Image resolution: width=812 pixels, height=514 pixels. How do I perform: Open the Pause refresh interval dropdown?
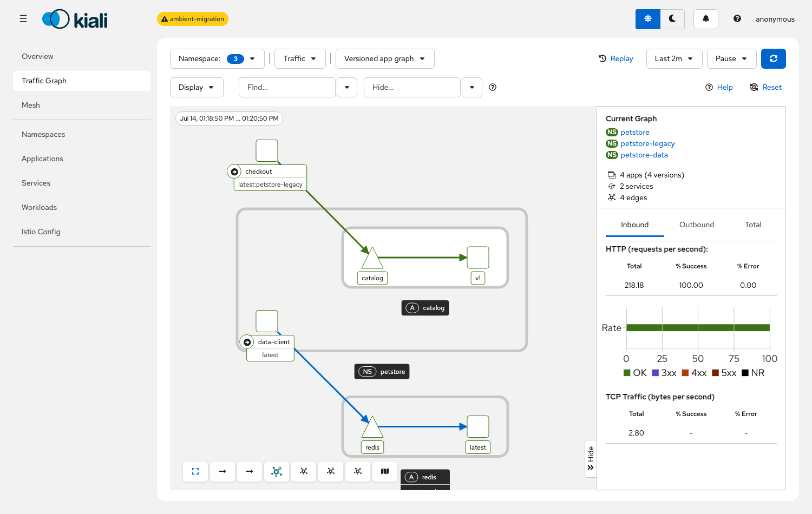731,58
